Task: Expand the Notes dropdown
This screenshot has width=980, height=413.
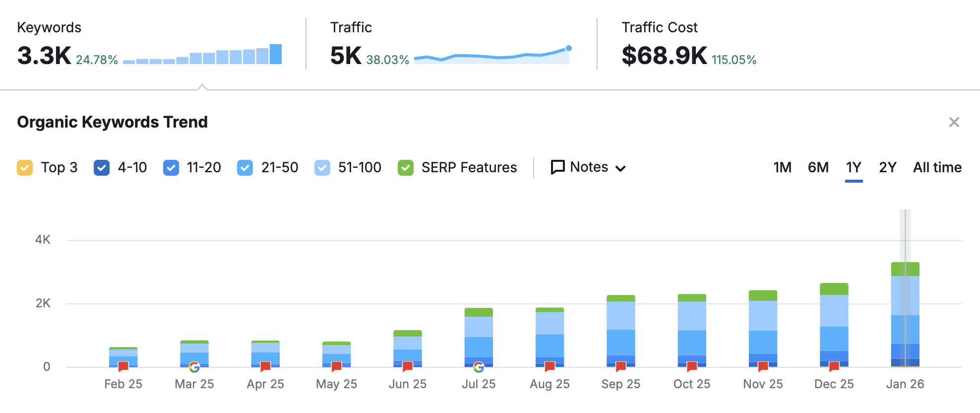Action: 588,167
